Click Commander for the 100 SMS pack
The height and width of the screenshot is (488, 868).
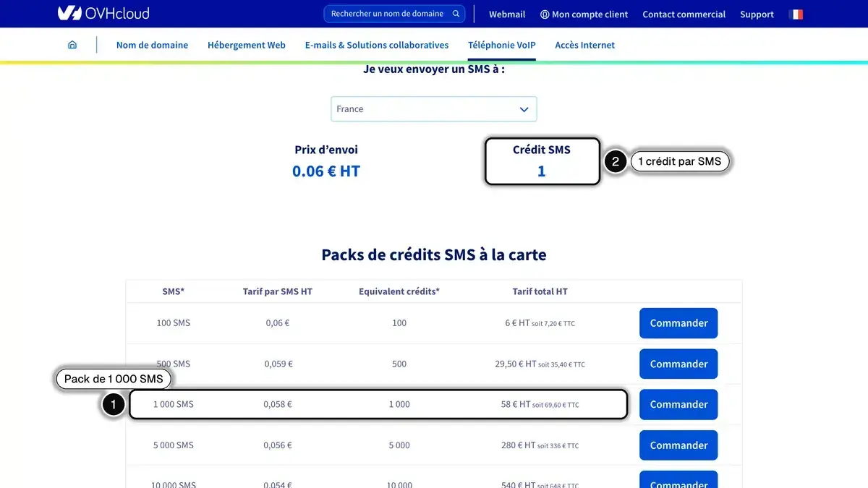click(x=678, y=323)
